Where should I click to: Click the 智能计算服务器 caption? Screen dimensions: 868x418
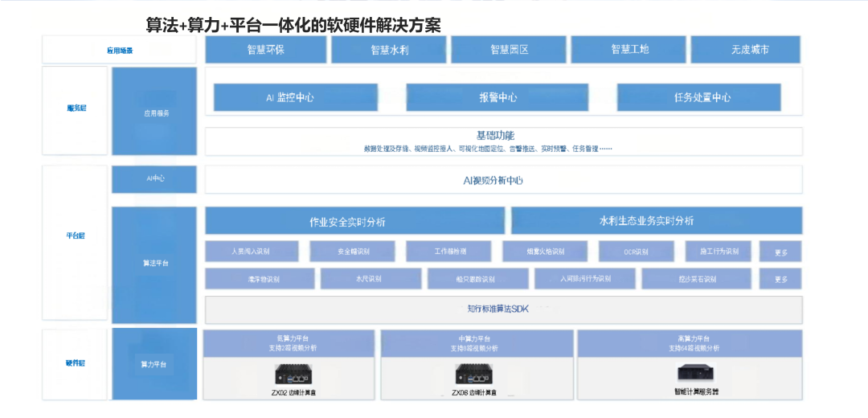tap(696, 391)
